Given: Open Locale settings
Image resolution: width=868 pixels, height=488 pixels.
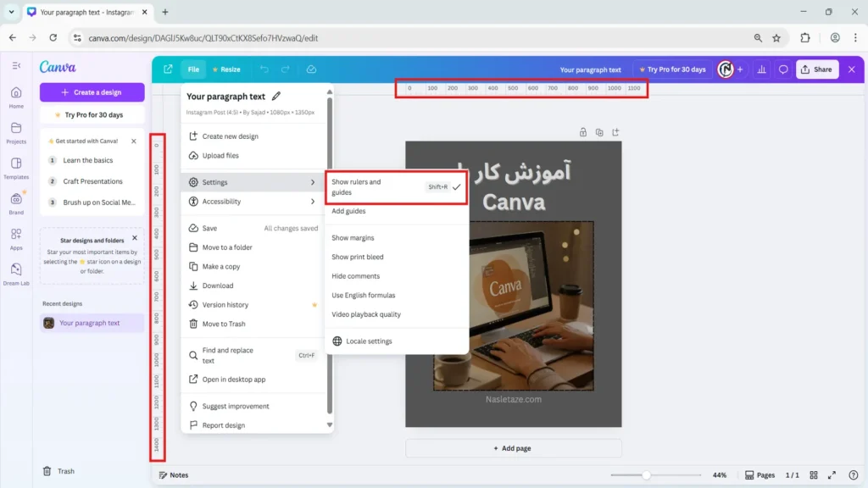Looking at the screenshot, I should pyautogui.click(x=397, y=341).
